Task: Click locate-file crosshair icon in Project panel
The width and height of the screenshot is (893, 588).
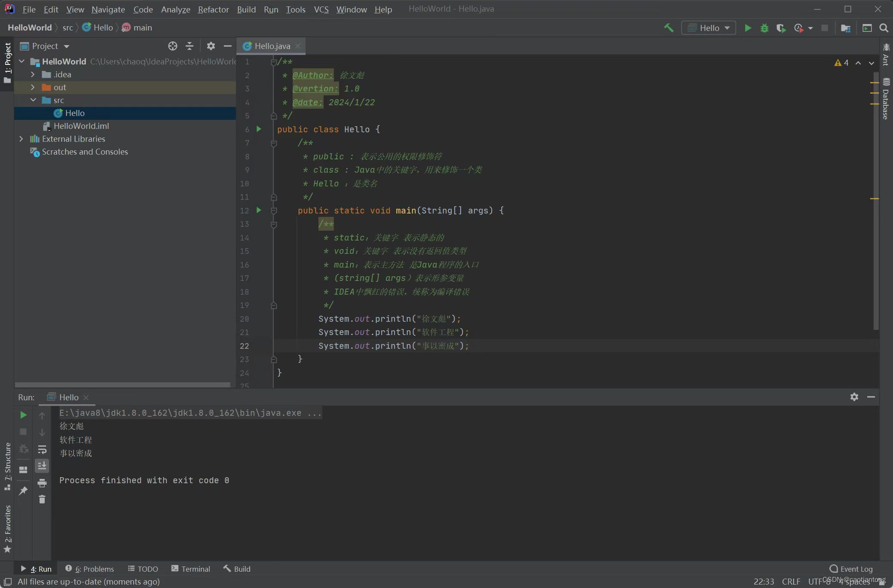Action: coord(172,46)
